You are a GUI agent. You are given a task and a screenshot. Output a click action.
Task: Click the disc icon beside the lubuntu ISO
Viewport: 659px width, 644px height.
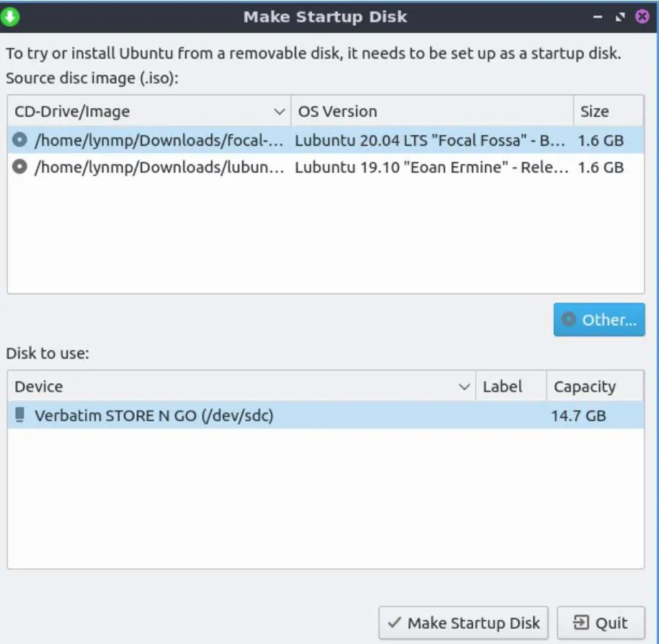coord(20,167)
